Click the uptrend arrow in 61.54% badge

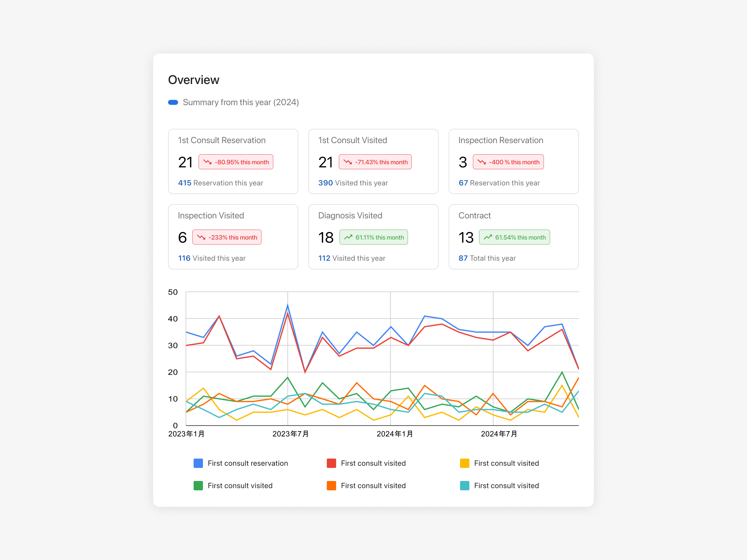[x=488, y=237]
